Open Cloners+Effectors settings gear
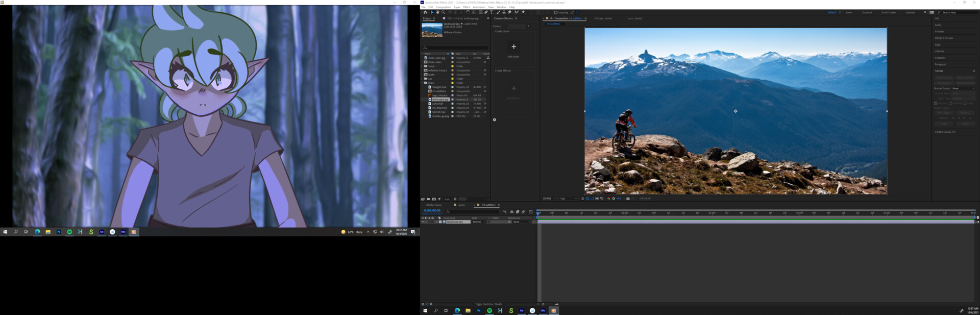980x315 pixels. pos(494,120)
